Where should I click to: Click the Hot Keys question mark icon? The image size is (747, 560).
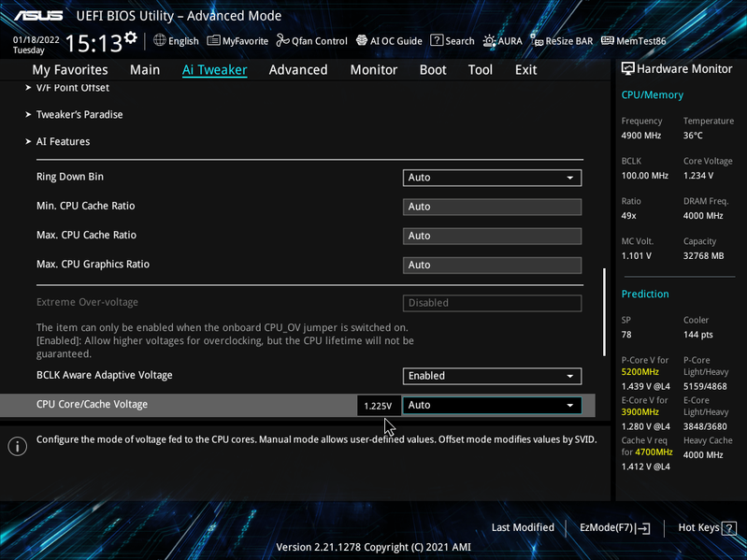[729, 528]
